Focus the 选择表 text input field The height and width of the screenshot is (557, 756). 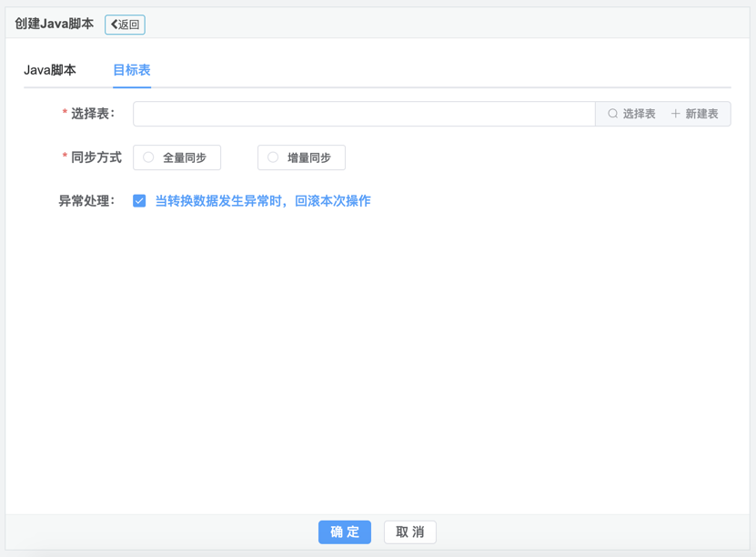364,114
